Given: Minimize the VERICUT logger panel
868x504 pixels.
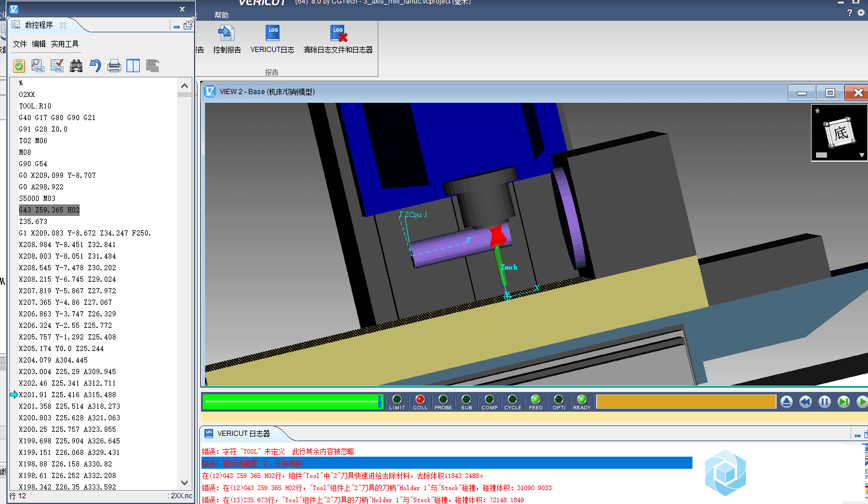Looking at the screenshot, I should click(x=858, y=435).
